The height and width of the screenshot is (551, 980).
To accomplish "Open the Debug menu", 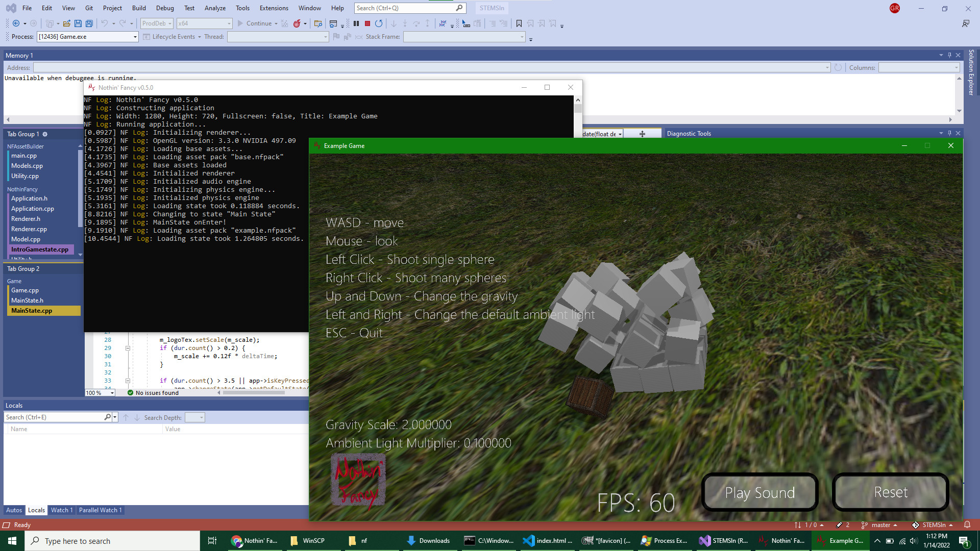I will click(165, 8).
